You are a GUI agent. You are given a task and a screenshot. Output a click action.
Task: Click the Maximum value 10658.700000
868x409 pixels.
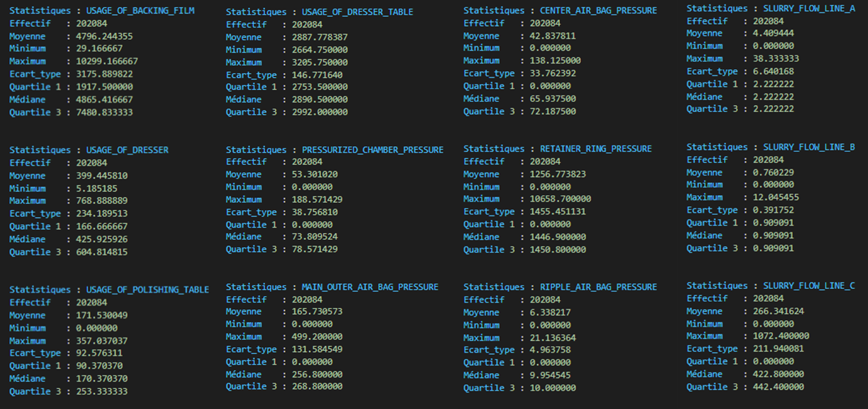[x=558, y=199]
